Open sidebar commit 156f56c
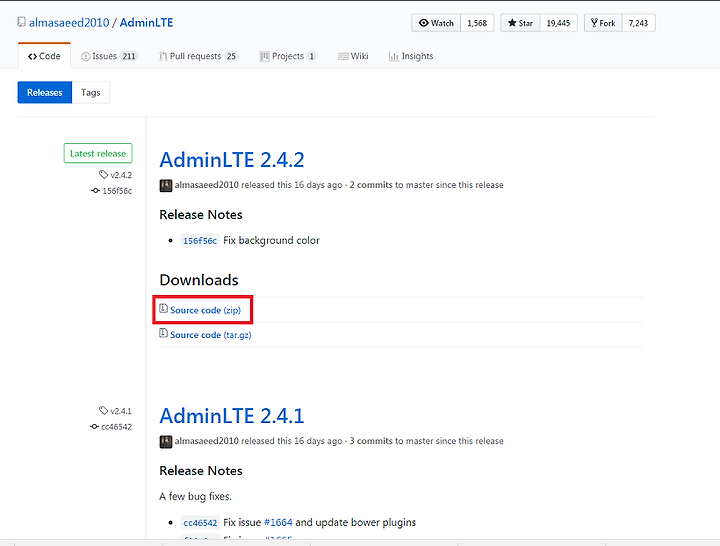The height and width of the screenshot is (546, 720). [117, 191]
